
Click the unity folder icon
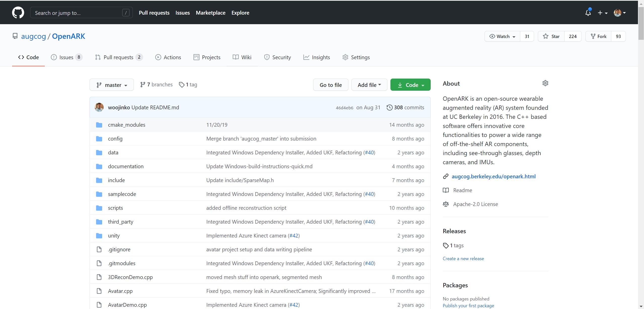(x=99, y=236)
